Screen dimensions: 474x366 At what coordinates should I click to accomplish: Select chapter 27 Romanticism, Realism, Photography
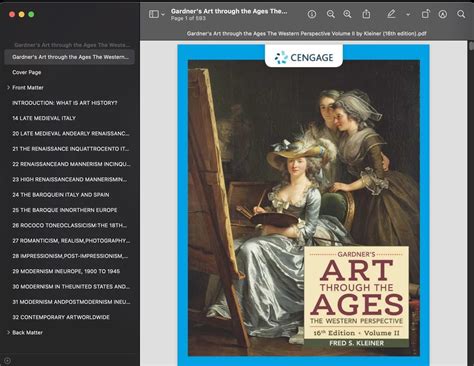pos(71,241)
